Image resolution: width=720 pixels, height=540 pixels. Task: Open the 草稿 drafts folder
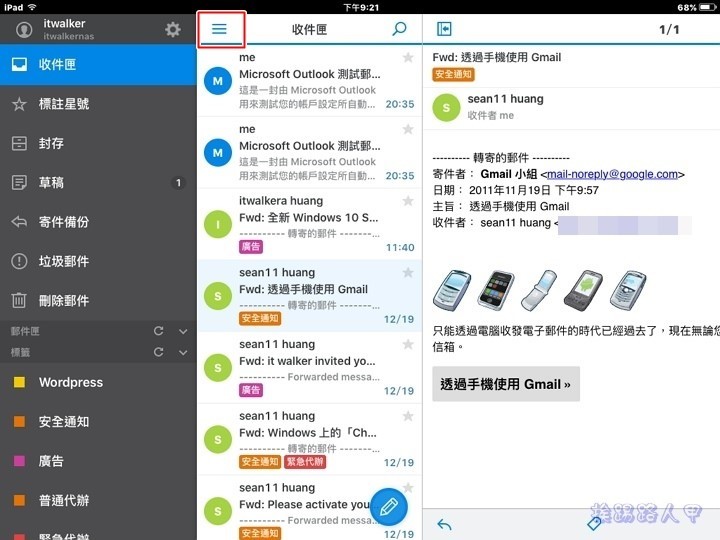click(x=98, y=183)
